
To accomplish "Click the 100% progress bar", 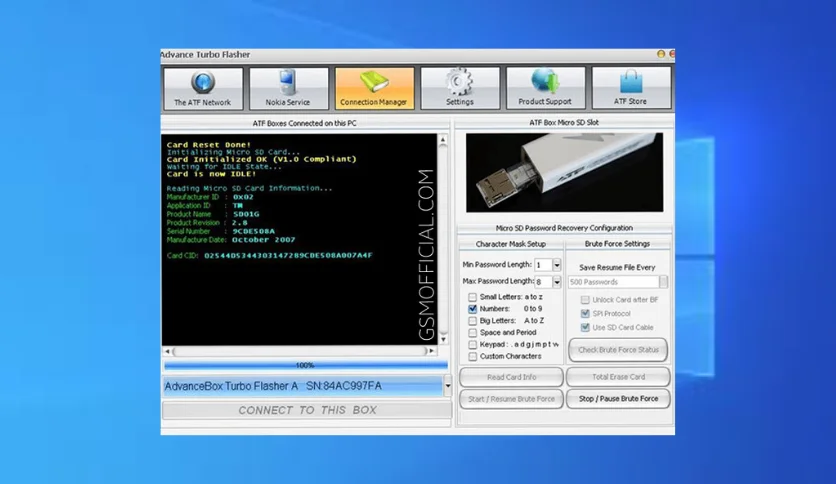I will [x=306, y=365].
